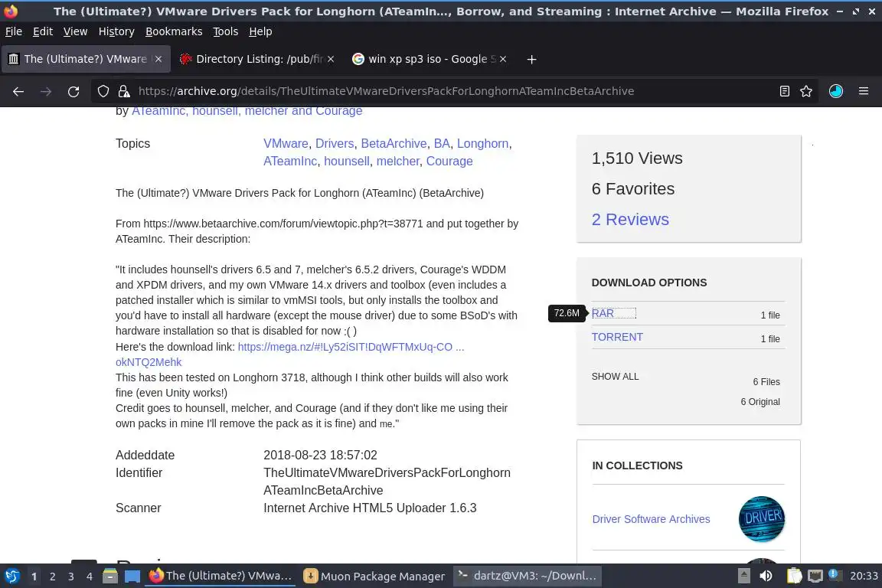Switch to dartz@VM3 terminal window
Screen dimensions: 882x588
pos(528,576)
